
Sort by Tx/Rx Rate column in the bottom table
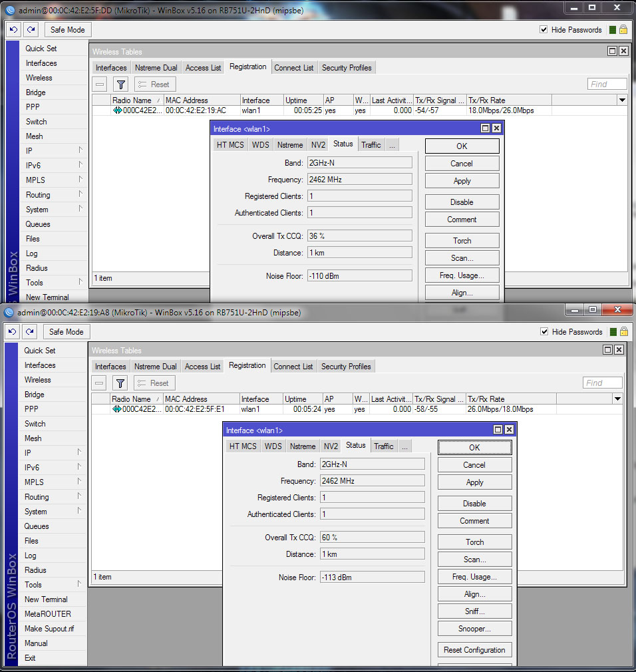pyautogui.click(x=511, y=399)
